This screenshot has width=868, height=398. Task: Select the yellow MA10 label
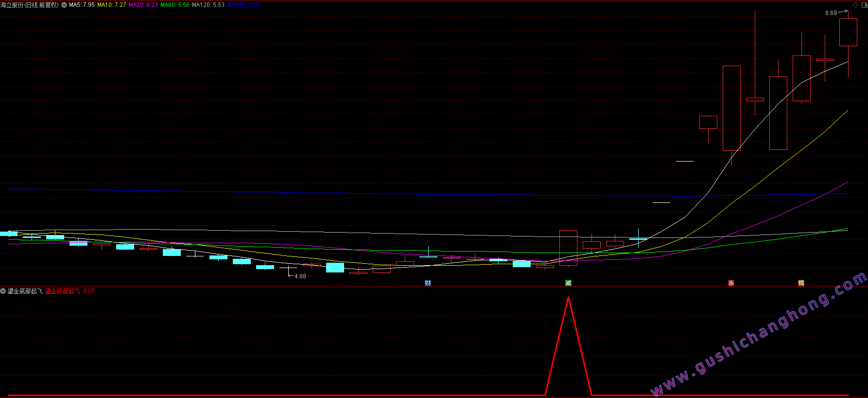[x=111, y=5]
